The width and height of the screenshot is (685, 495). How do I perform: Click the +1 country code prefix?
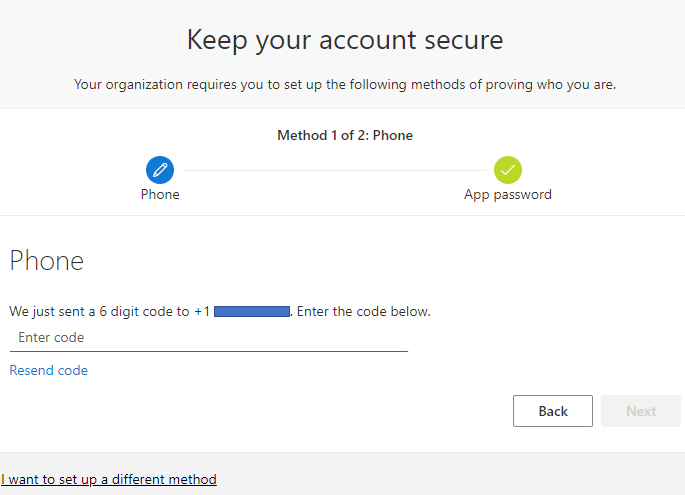click(x=202, y=312)
